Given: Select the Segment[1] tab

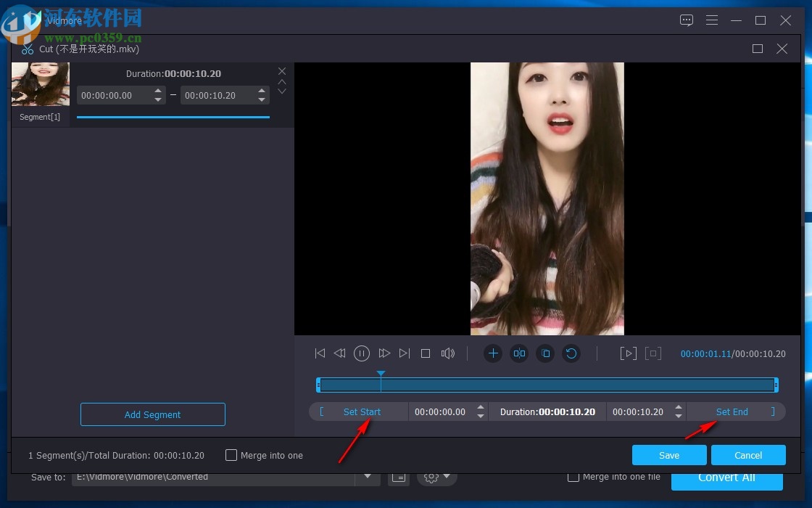Looking at the screenshot, I should pos(40,117).
